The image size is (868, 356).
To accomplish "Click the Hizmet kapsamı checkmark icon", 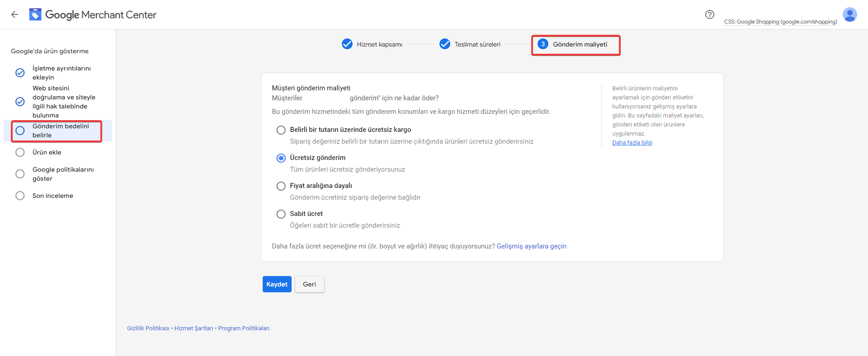I will click(x=347, y=44).
